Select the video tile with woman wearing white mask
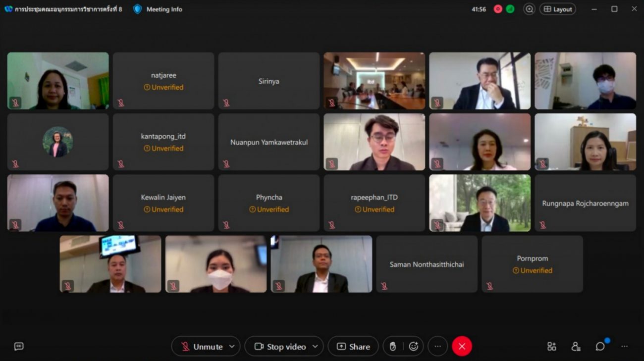 tap(216, 264)
